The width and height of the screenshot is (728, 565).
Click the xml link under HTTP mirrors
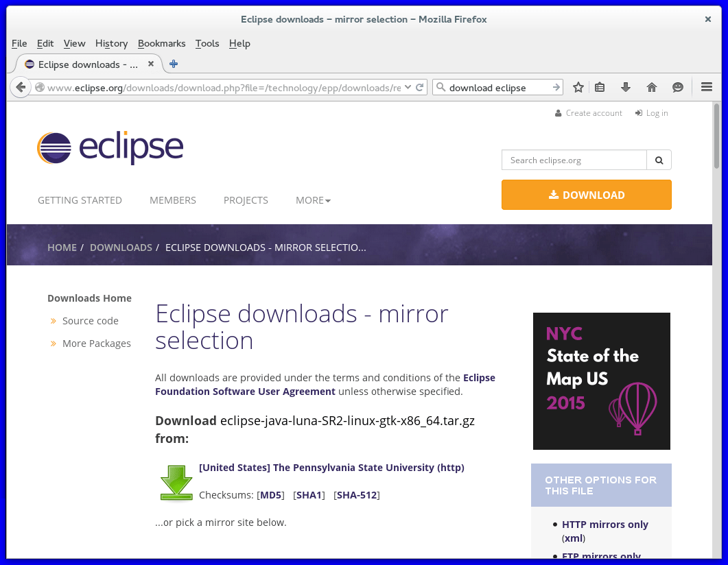click(x=574, y=538)
